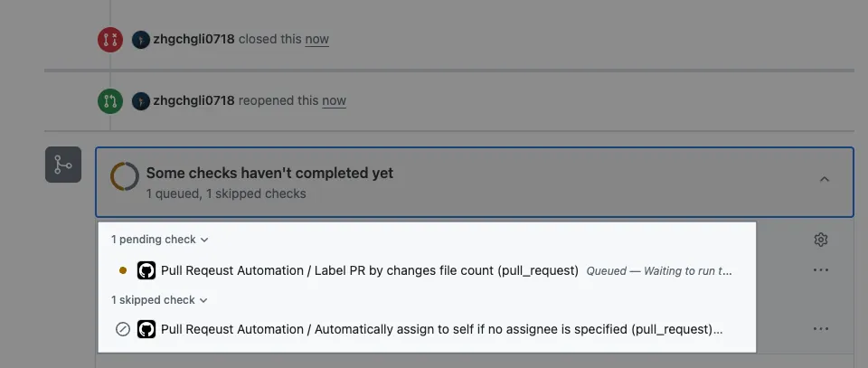Click GitHub logo of assign-to-self check
868x368 pixels.
tap(146, 329)
